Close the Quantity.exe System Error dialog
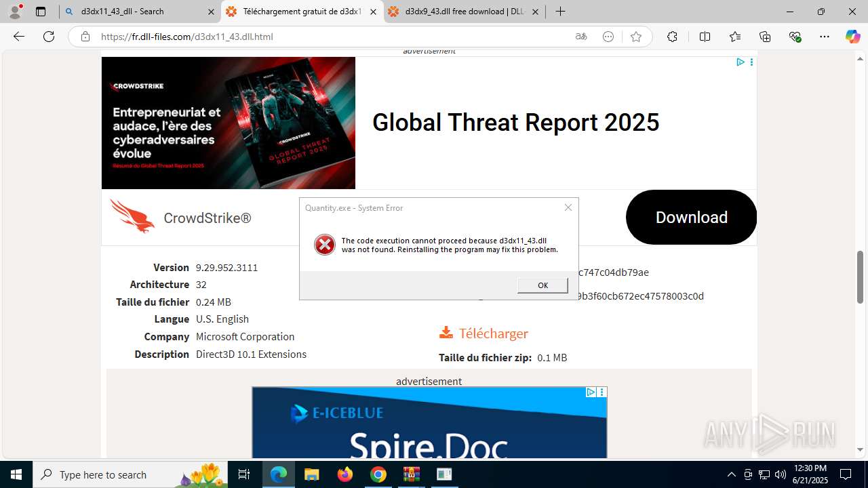Image resolution: width=868 pixels, height=488 pixels. (x=568, y=207)
